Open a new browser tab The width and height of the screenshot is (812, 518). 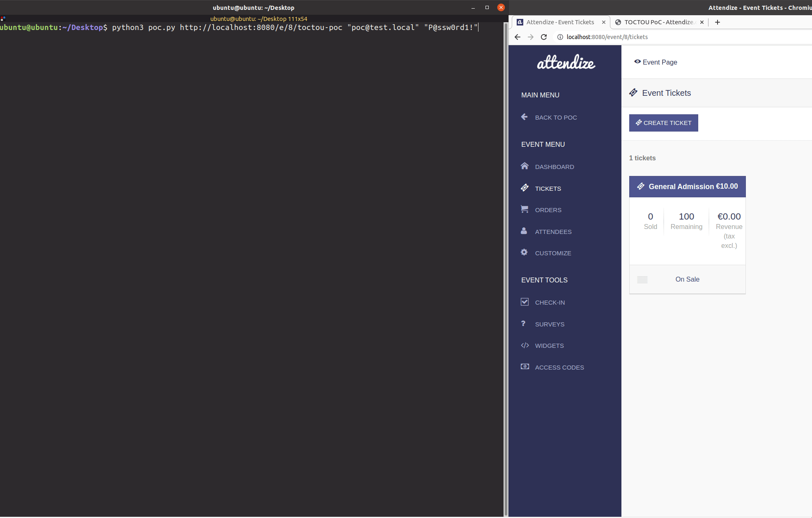pos(718,22)
